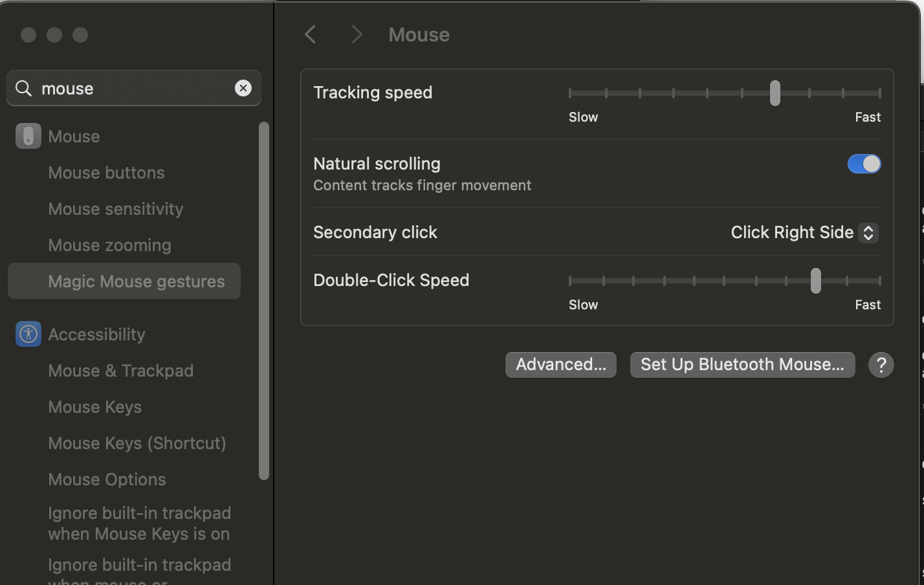
Task: Click the Double-Click Speed slider handle
Action: click(815, 281)
